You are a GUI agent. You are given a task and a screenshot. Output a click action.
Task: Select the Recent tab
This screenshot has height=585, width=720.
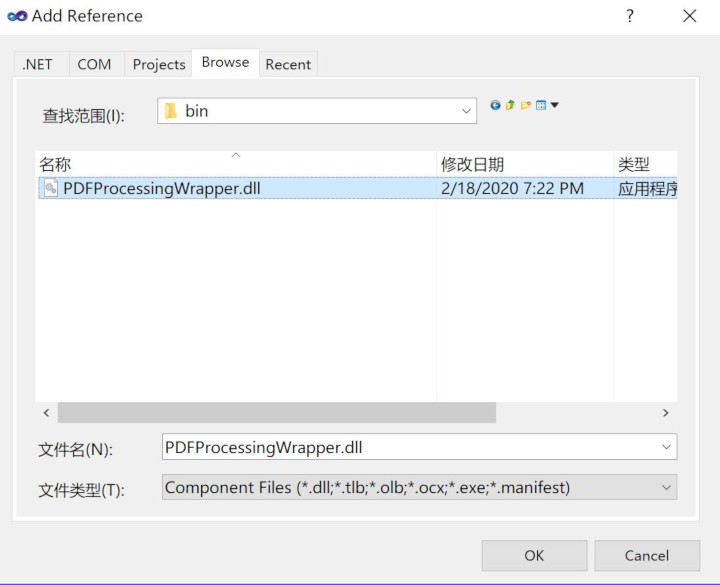(x=288, y=64)
